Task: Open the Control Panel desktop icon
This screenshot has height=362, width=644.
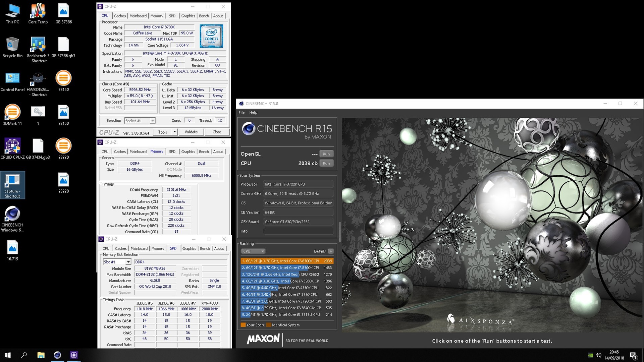Action: coord(12,81)
